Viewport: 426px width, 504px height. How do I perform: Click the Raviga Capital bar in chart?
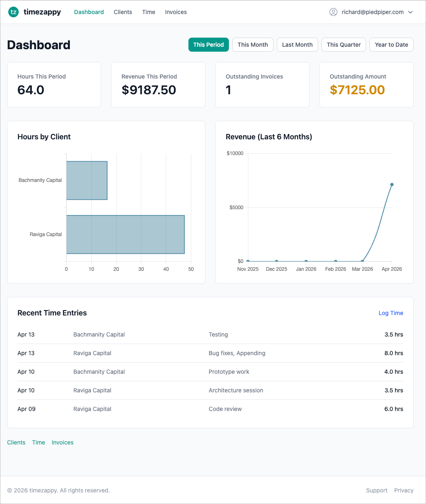point(125,234)
